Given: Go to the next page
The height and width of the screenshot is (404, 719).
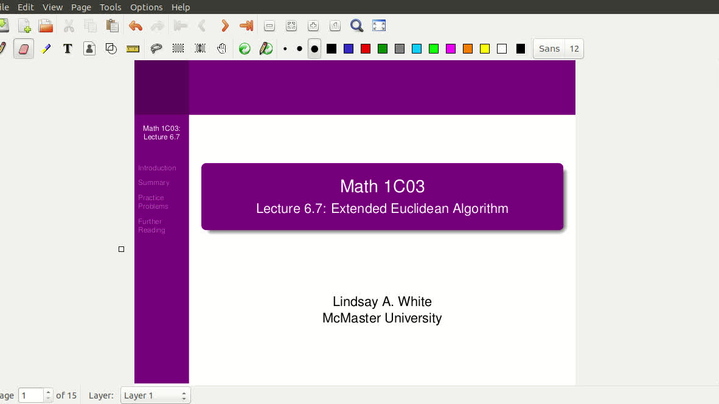Looking at the screenshot, I should [x=225, y=26].
